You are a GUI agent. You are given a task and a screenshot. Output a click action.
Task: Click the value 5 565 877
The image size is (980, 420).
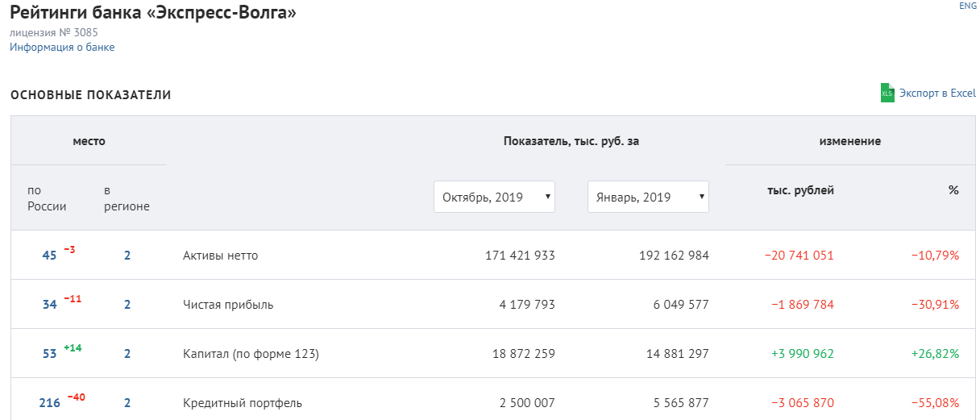[682, 403]
